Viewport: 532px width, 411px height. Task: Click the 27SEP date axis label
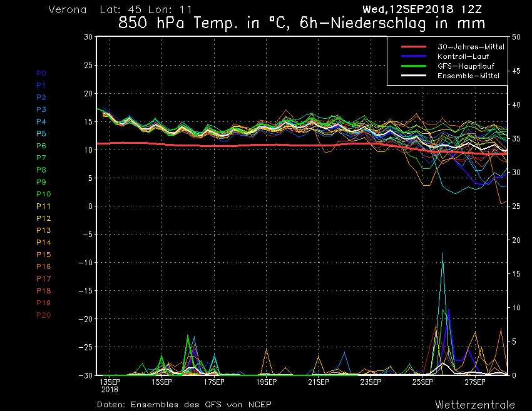pyautogui.click(x=476, y=381)
